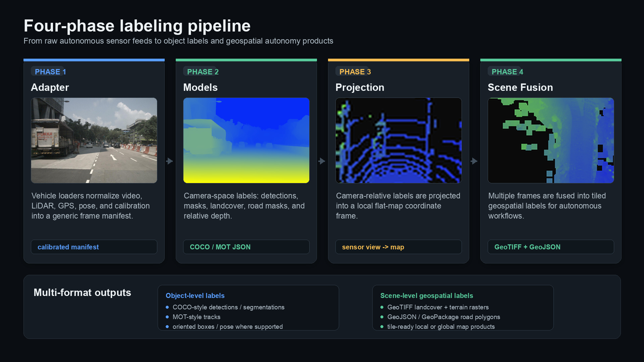Click the Adapter description 'Vehicle loaders normalize video'
The image size is (644, 362).
(x=91, y=206)
